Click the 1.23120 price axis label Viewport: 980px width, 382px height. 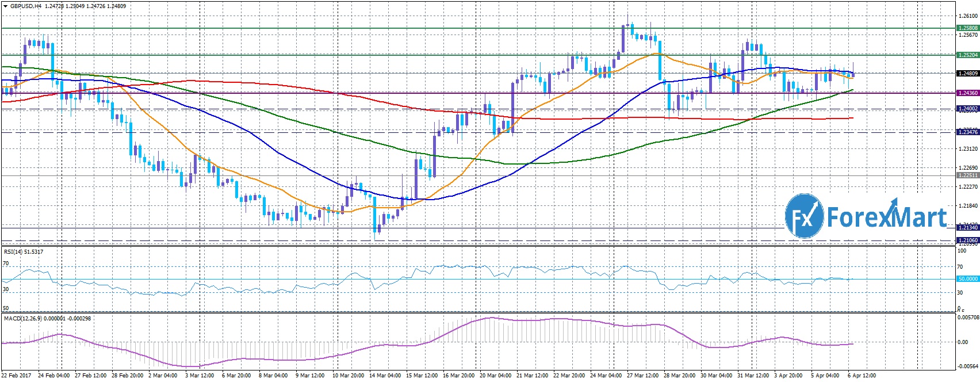(969, 148)
